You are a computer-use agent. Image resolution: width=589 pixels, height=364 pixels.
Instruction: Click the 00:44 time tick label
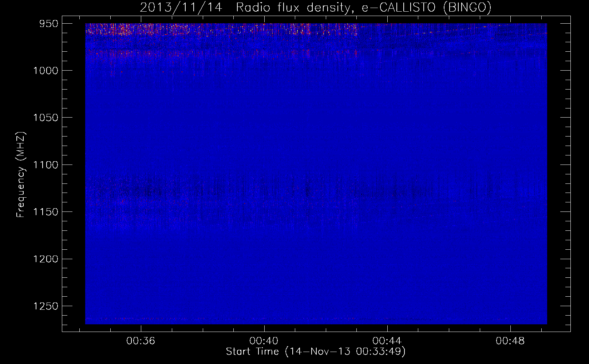[x=387, y=341]
